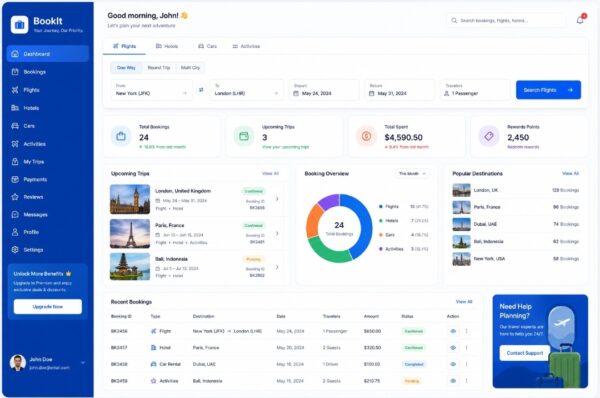Image resolution: width=600 pixels, height=398 pixels.
Task: View details of the Dubai car rental booking
Action: 453,364
